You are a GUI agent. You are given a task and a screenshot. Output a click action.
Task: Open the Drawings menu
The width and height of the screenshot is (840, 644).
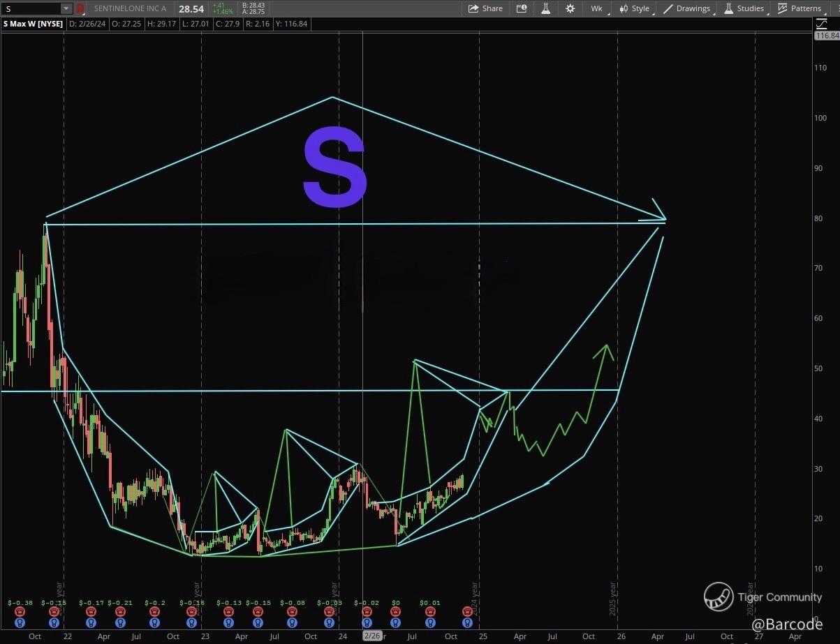(x=687, y=8)
